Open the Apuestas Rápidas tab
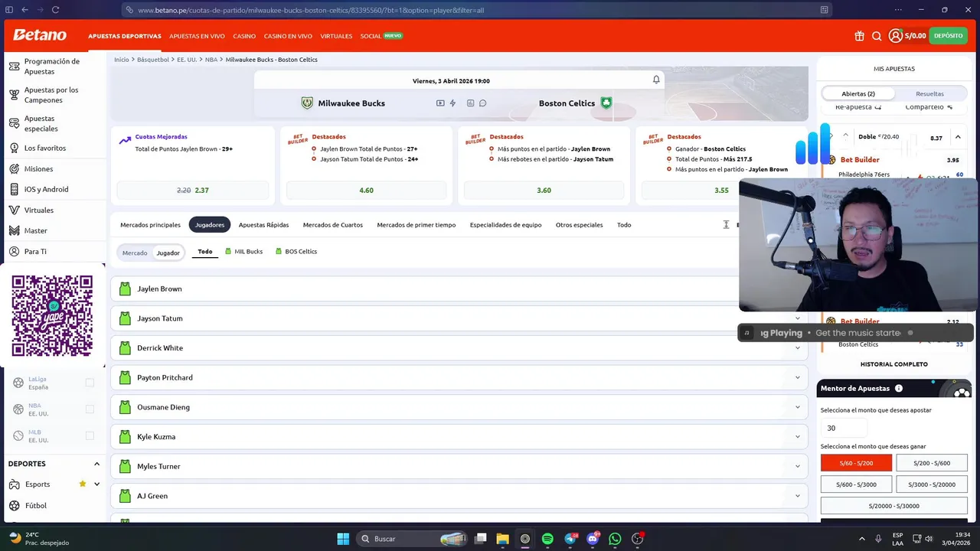This screenshot has width=980, height=551. [263, 225]
